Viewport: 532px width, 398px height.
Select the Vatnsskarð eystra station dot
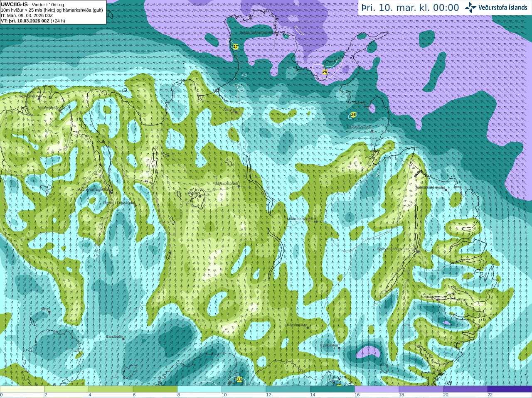tap(446, 190)
